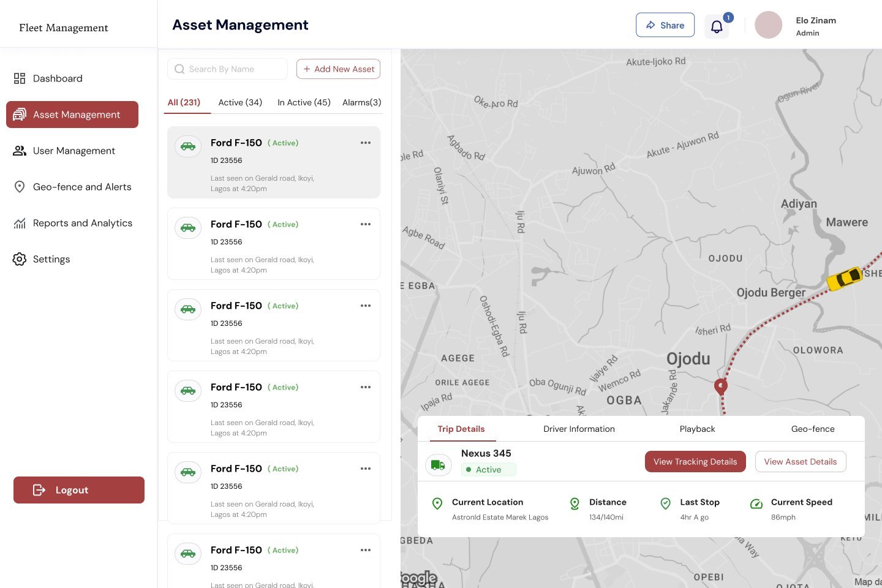Click car icon of second Ford F-150 card

[188, 228]
